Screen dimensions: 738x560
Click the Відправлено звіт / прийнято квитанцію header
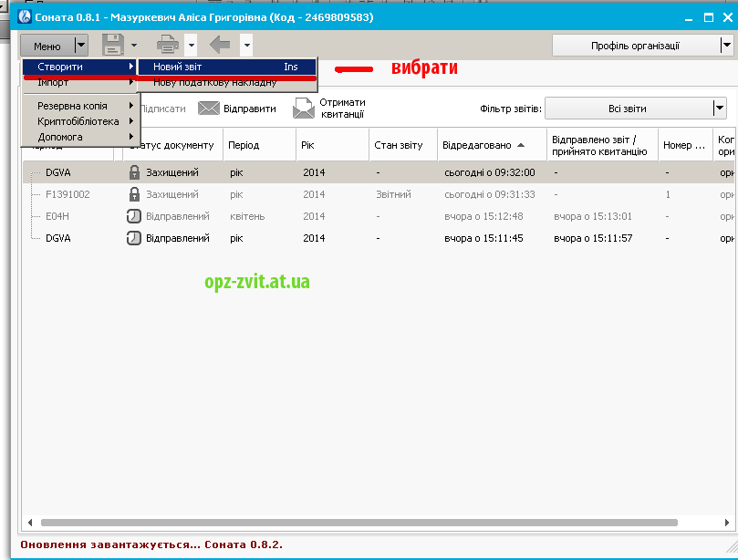(x=602, y=145)
